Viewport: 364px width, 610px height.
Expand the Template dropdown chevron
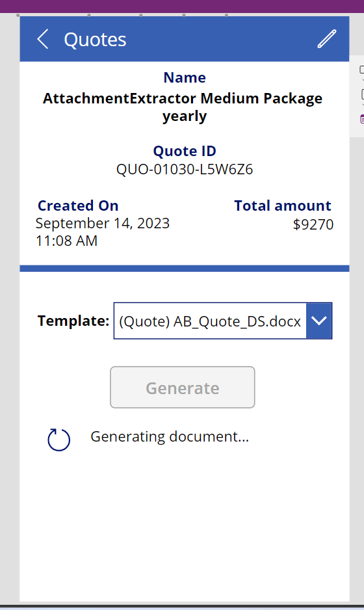(319, 321)
